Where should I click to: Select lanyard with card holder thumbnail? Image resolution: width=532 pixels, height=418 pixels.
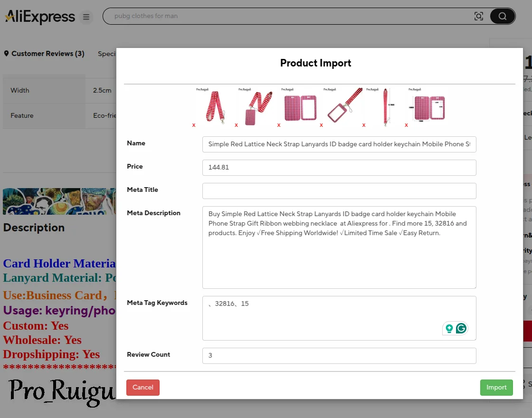[257, 106]
